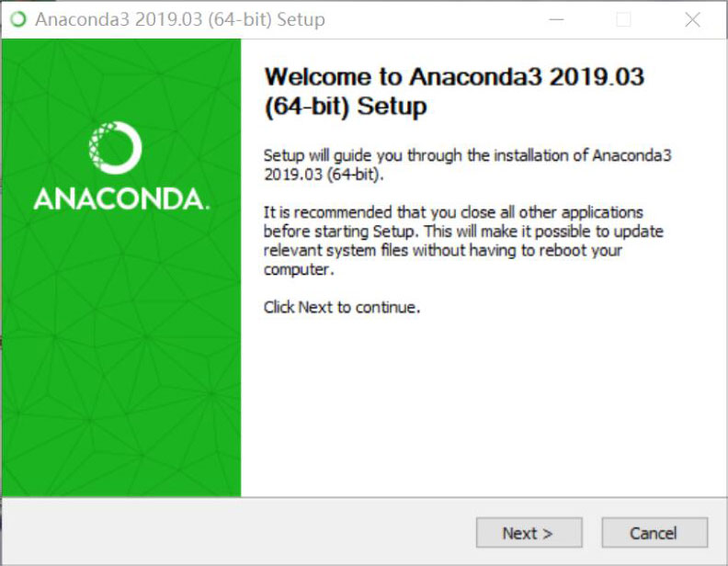Click the ANACONDA wordmark on green banner

120,198
